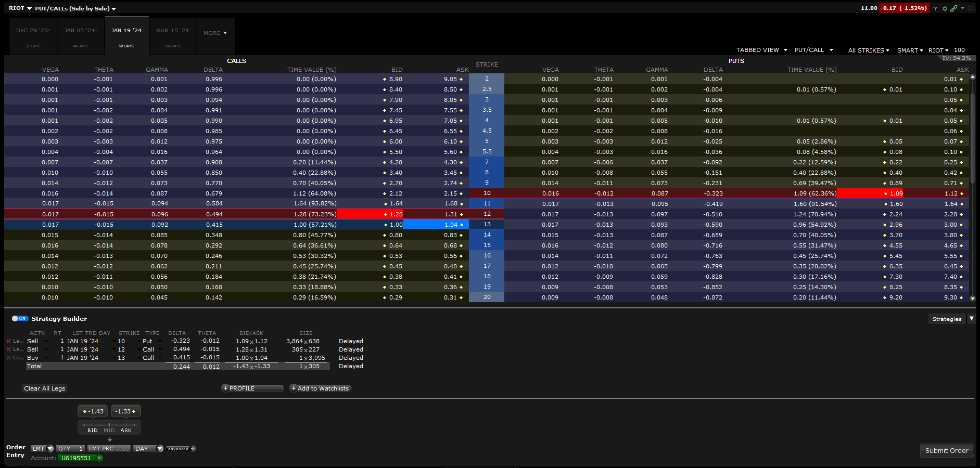980x468 pixels.
Task: Delete the Buy Call 13 leg via X icon
Action: [x=9, y=358]
